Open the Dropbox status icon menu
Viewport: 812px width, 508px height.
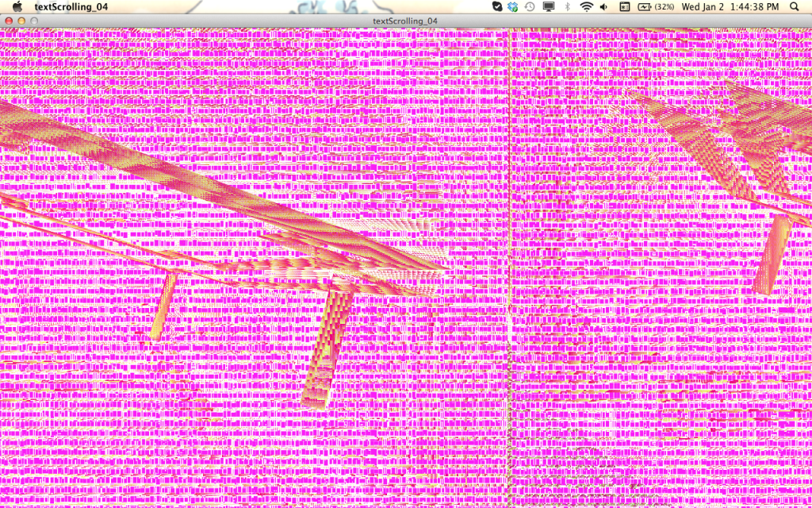point(512,6)
